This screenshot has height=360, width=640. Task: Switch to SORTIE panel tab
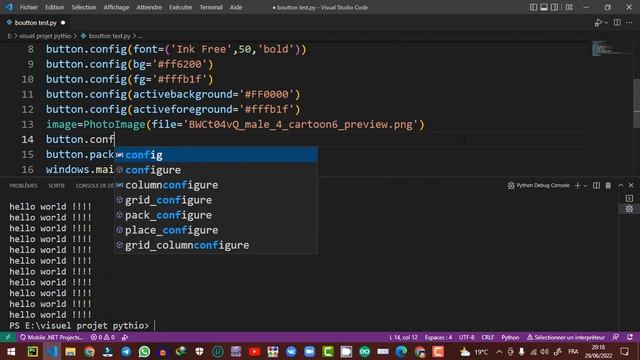[56, 186]
